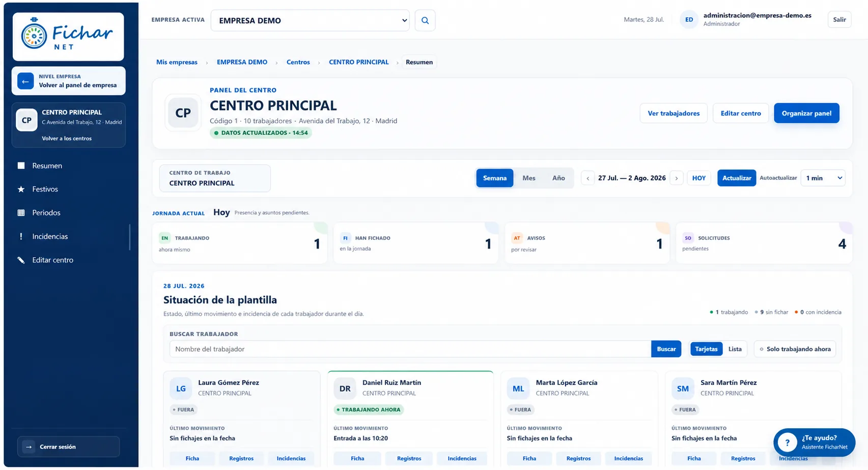The width and height of the screenshot is (868, 470).
Task: Click Volver a los centros link
Action: coord(67,139)
